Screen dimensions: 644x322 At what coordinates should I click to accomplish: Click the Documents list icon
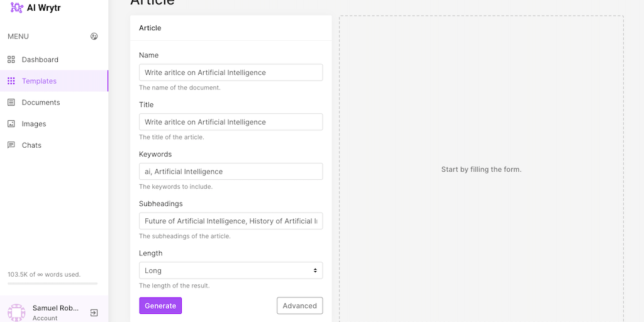coord(11,103)
